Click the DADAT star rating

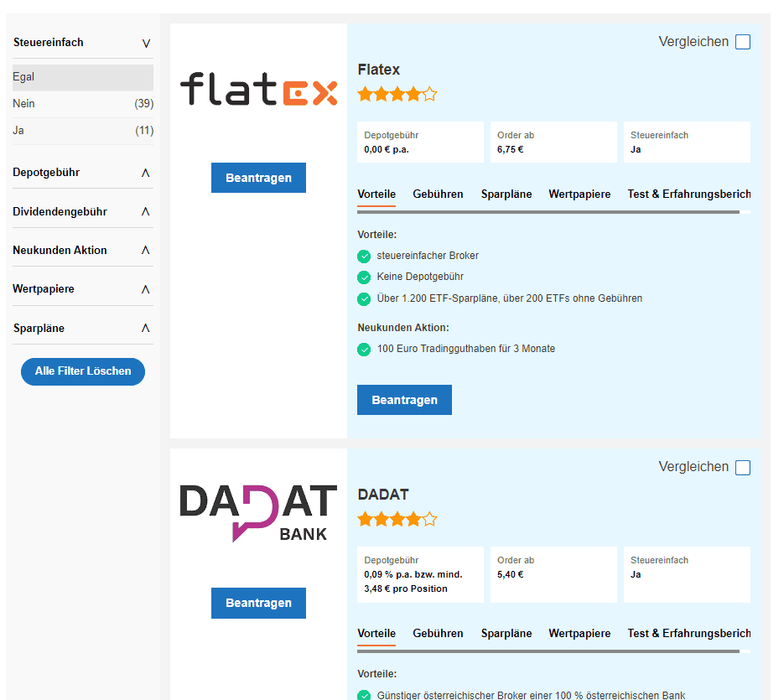(397, 519)
